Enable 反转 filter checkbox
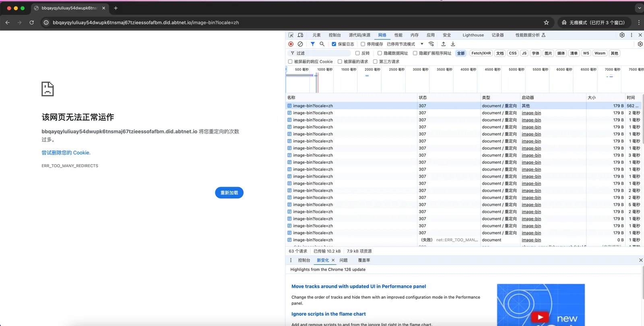The image size is (644, 326). coord(357,53)
